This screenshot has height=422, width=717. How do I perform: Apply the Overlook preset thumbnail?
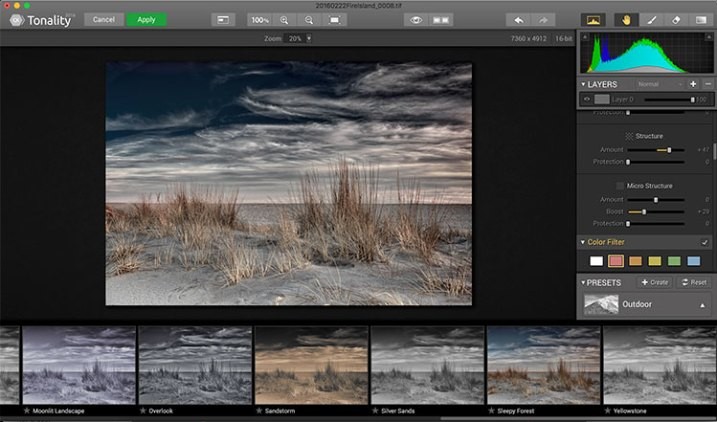(195, 365)
